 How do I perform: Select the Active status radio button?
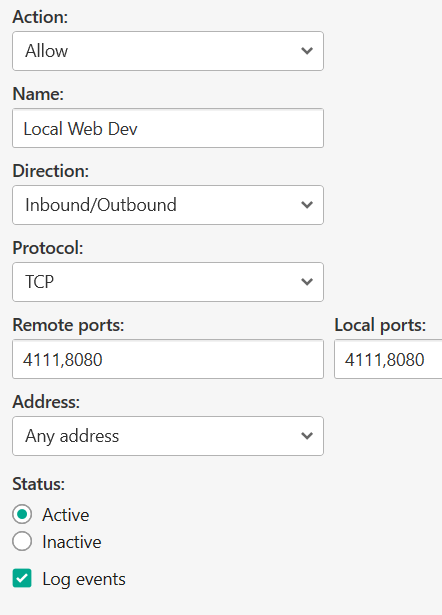pos(22,514)
